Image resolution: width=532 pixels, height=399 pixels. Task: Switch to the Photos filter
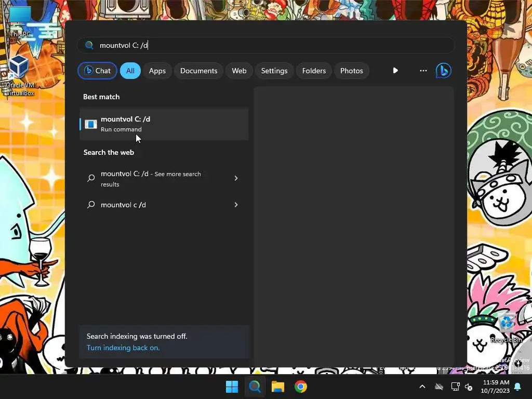coord(352,71)
